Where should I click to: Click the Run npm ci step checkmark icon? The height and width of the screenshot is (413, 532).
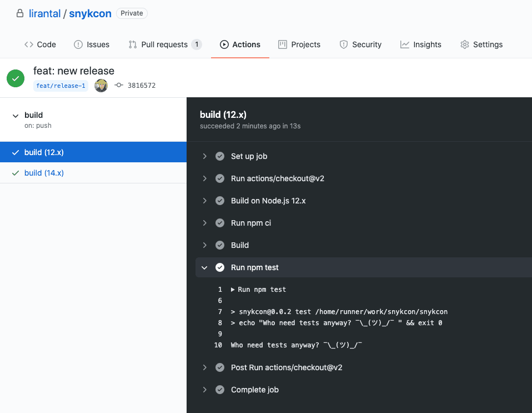220,223
